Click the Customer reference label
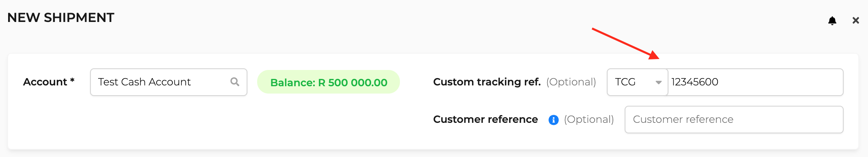Viewport: 868px width, 157px height. pyautogui.click(x=486, y=120)
